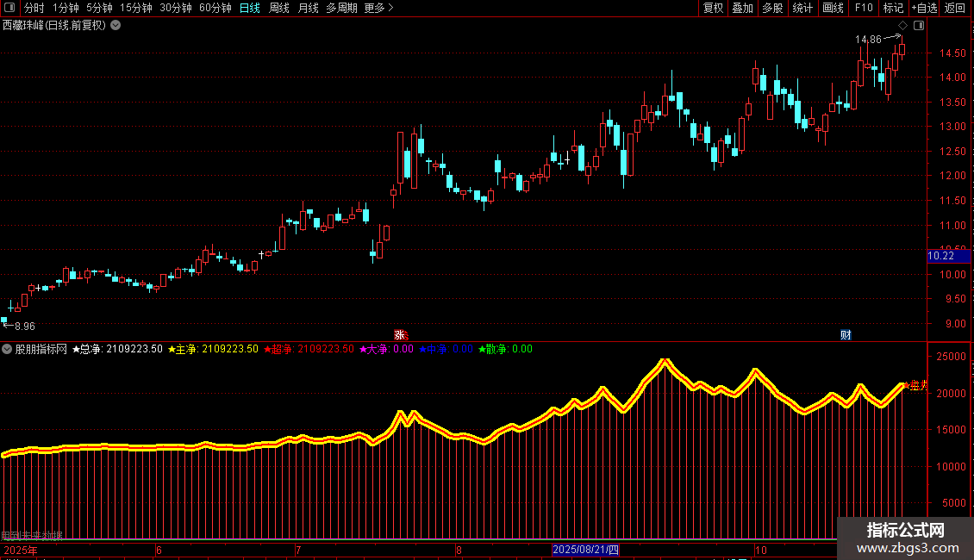The height and width of the screenshot is (560, 974).
Task: Switch to the 1分钟 period
Action: tap(66, 8)
